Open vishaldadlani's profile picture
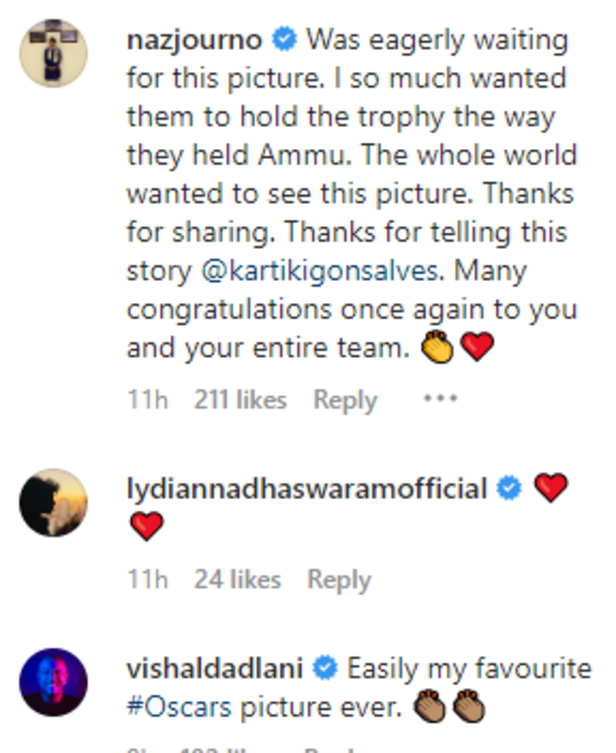Screen dimensions: 616x753 53,682
